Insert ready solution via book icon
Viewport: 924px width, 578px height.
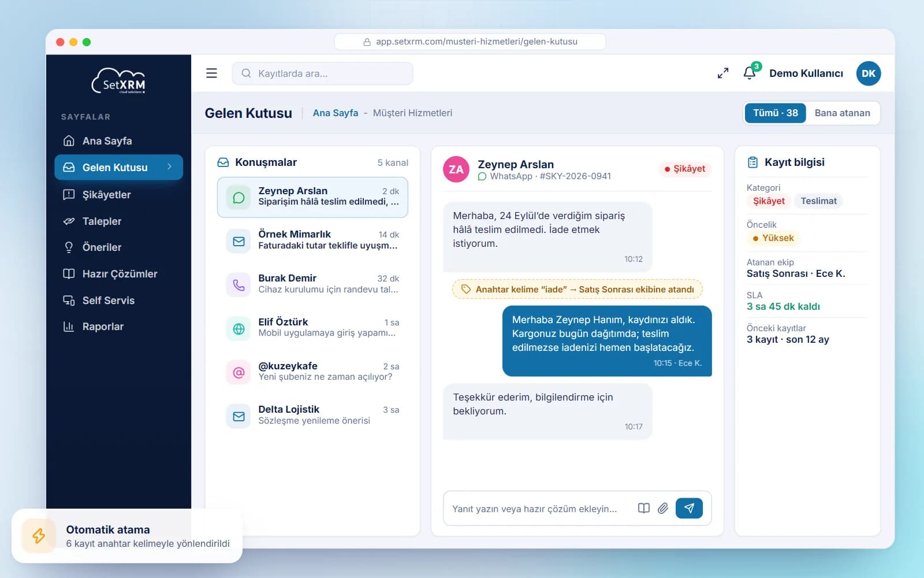click(x=643, y=508)
